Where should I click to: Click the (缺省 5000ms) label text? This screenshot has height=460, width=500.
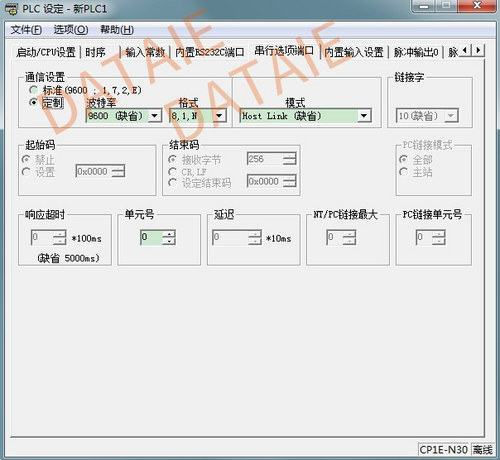click(x=68, y=258)
